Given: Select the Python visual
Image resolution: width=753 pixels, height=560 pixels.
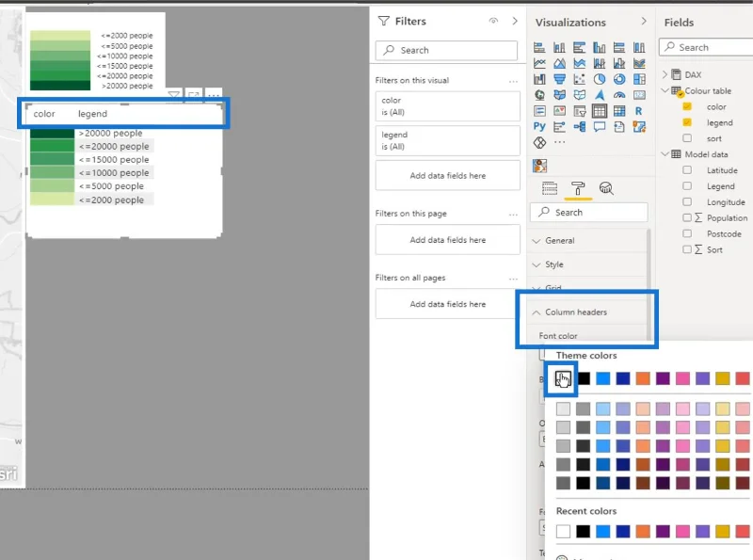Looking at the screenshot, I should pos(539,127).
